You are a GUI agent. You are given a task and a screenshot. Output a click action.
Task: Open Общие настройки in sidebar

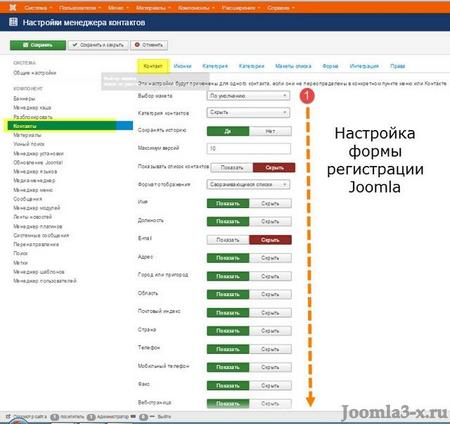click(x=35, y=73)
